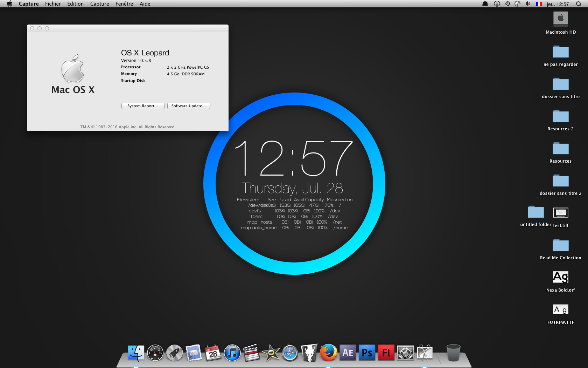The width and height of the screenshot is (588, 368).
Task: Launch After Effects (Ae) from dock
Action: [348, 353]
